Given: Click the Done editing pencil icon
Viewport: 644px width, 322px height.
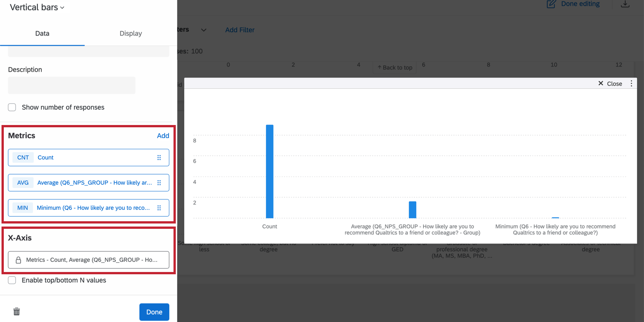Looking at the screenshot, I should 551,4.
